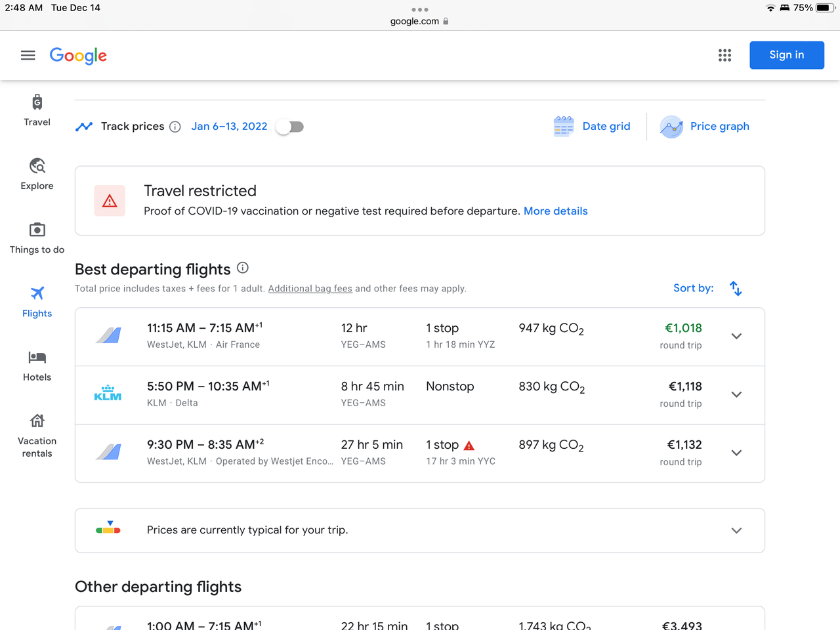
Task: Switch to the Hotels tab
Action: point(37,366)
